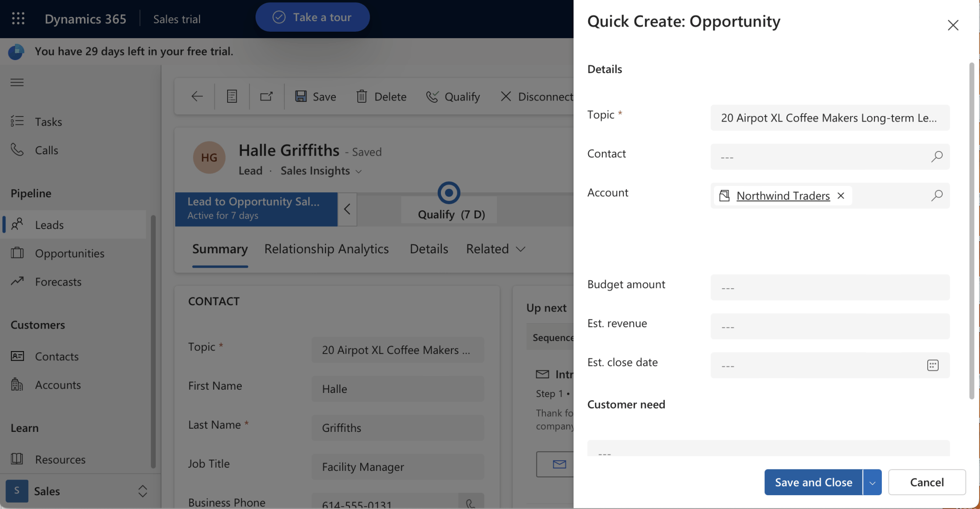The width and height of the screenshot is (980, 509).
Task: Collapse the process stage chevron
Action: (347, 209)
